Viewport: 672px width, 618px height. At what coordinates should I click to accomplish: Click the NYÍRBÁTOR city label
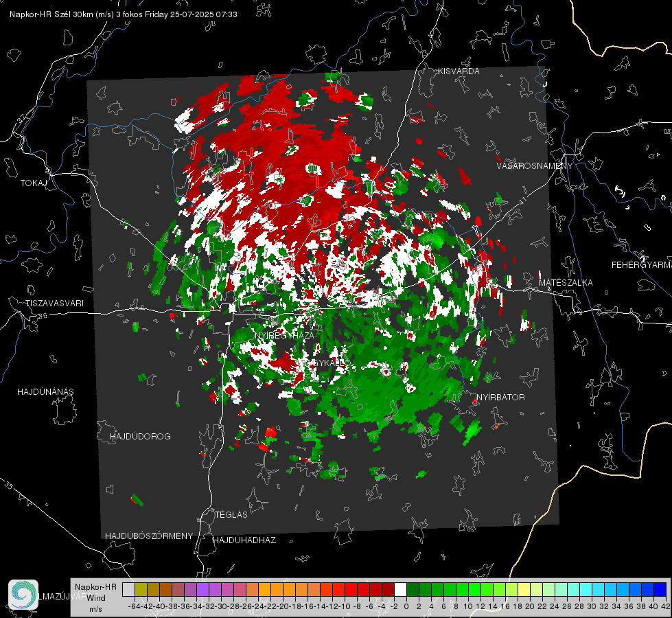500,398
